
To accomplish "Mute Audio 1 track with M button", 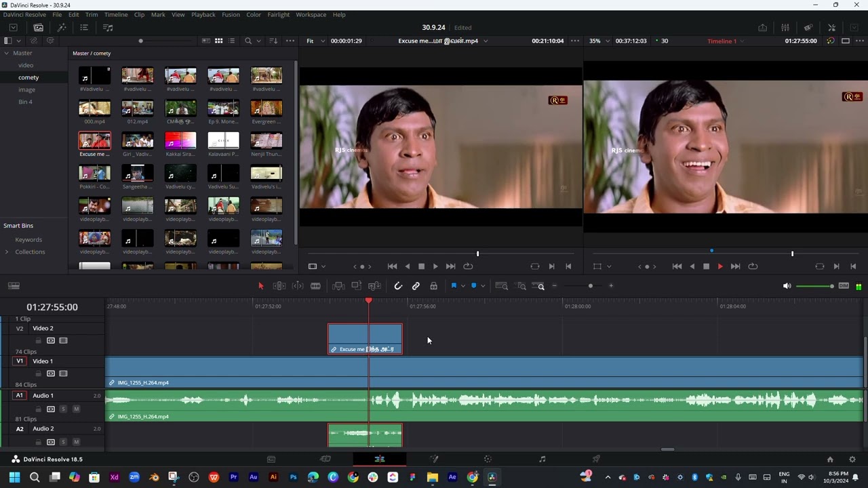I will click(x=76, y=409).
